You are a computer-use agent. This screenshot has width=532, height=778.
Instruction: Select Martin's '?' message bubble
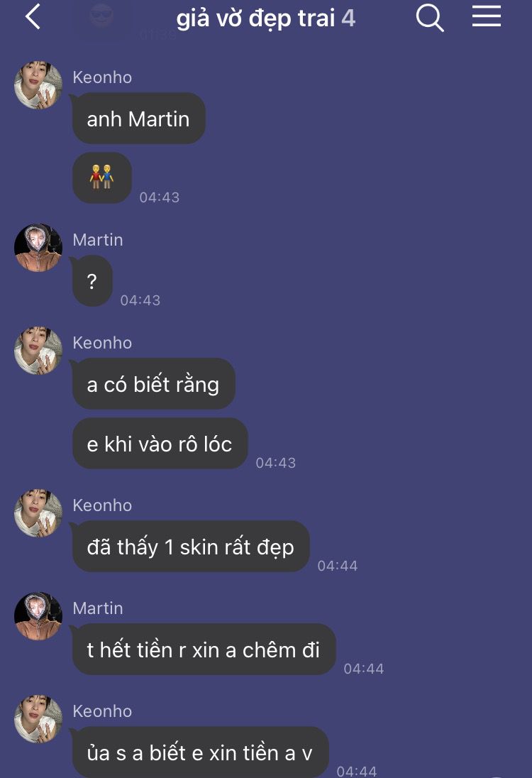pyautogui.click(x=92, y=281)
